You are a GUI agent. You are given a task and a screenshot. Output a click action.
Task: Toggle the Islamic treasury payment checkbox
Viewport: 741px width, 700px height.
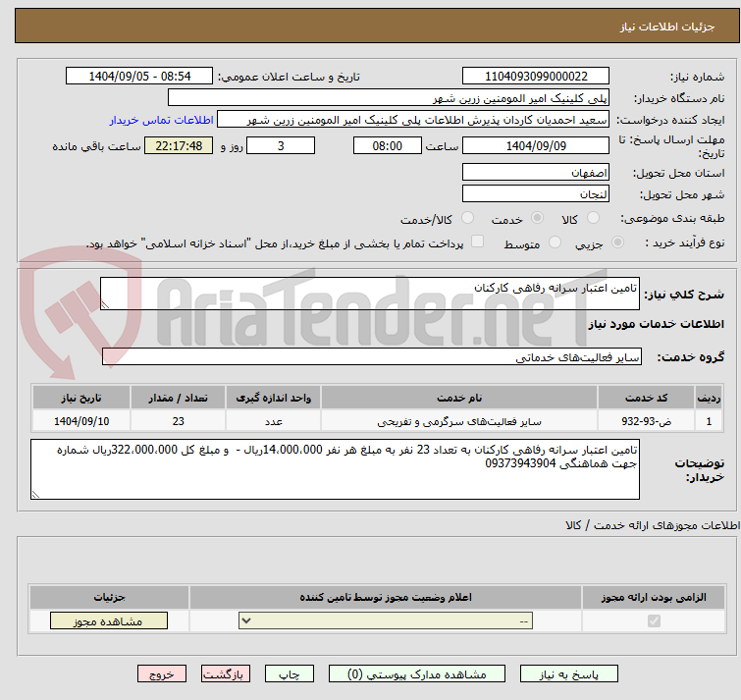coord(478,242)
